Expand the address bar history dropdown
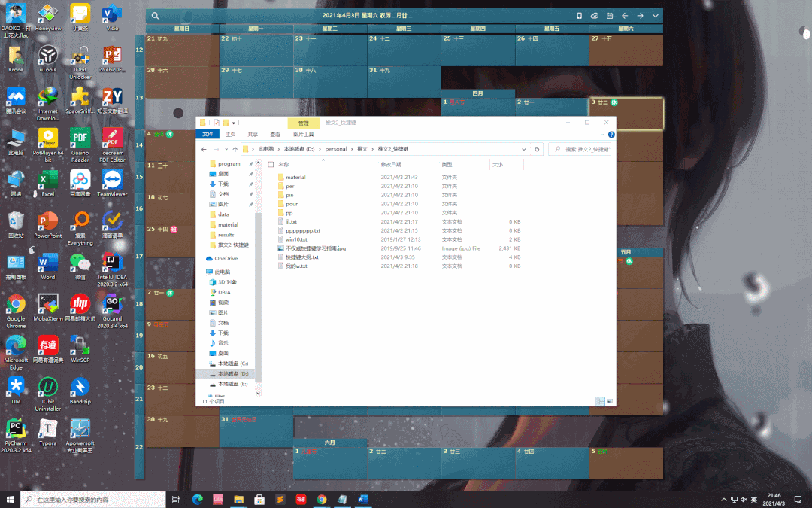 [524, 149]
